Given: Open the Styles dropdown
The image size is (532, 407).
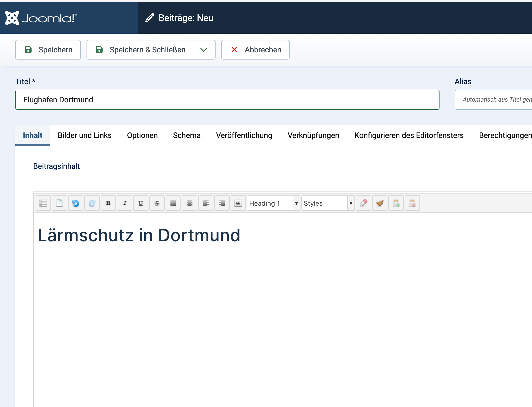Looking at the screenshot, I should coord(328,203).
